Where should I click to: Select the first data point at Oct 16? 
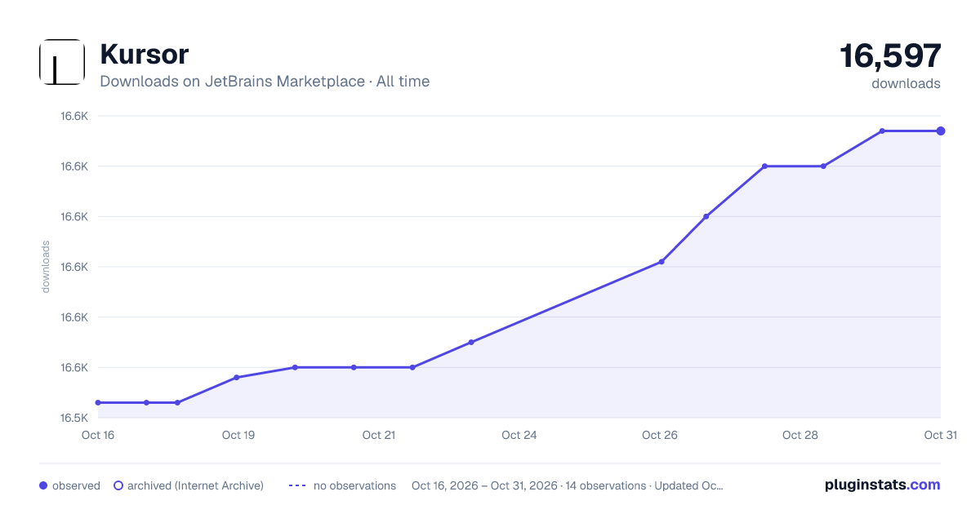(x=98, y=402)
